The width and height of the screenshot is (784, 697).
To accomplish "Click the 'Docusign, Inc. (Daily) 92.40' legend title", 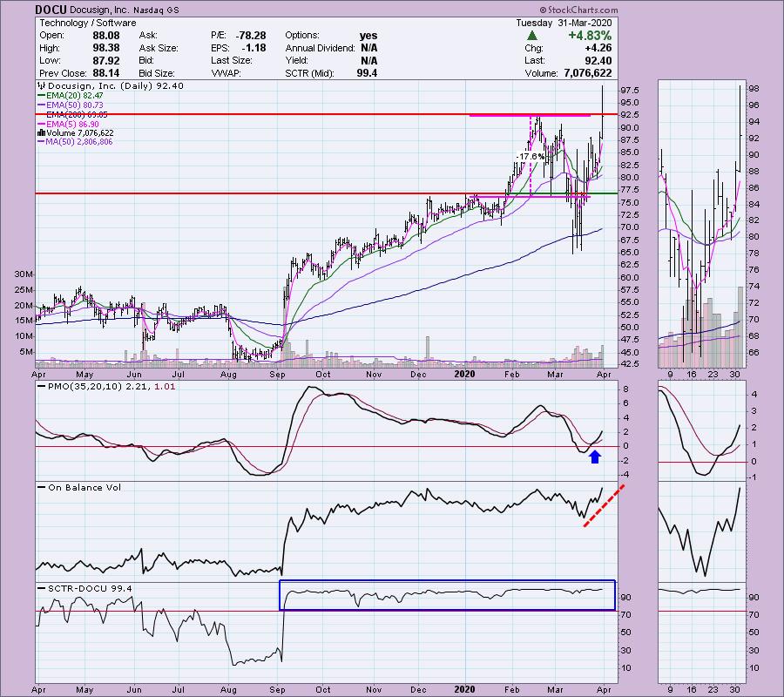I will [116, 86].
